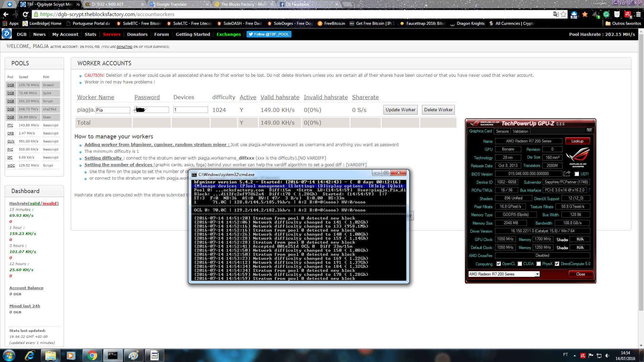Launch Internet Explorer from the taskbar

coord(30,355)
